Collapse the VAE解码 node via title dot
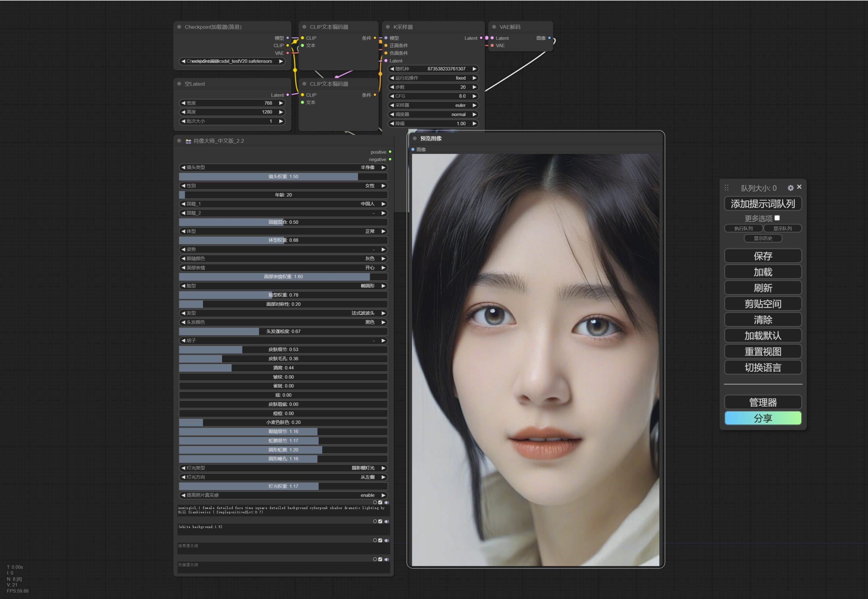The width and height of the screenshot is (868, 599). [x=494, y=27]
